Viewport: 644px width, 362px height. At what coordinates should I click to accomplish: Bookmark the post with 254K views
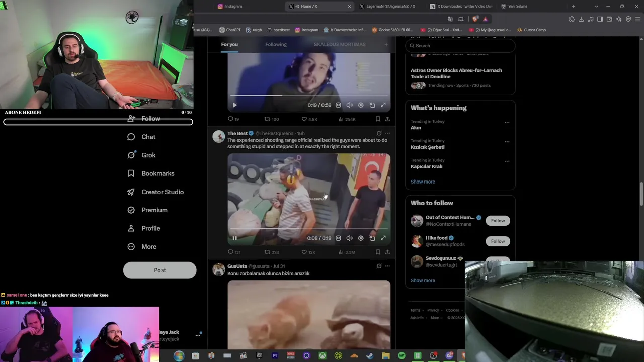pyautogui.click(x=378, y=119)
